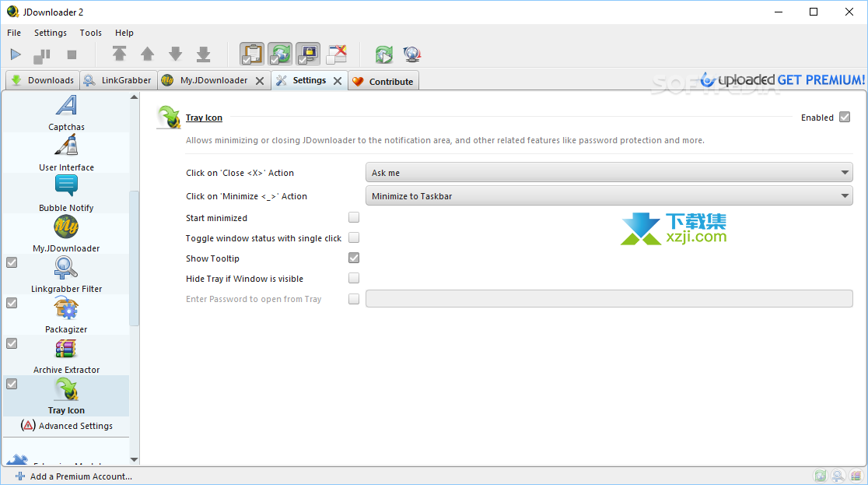This screenshot has height=485, width=868.
Task: Move selection to bottom arrow icon
Action: point(204,54)
